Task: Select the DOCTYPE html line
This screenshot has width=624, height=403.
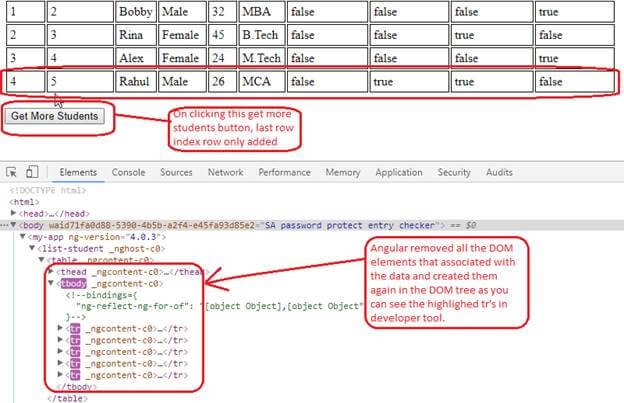Action: [48, 190]
